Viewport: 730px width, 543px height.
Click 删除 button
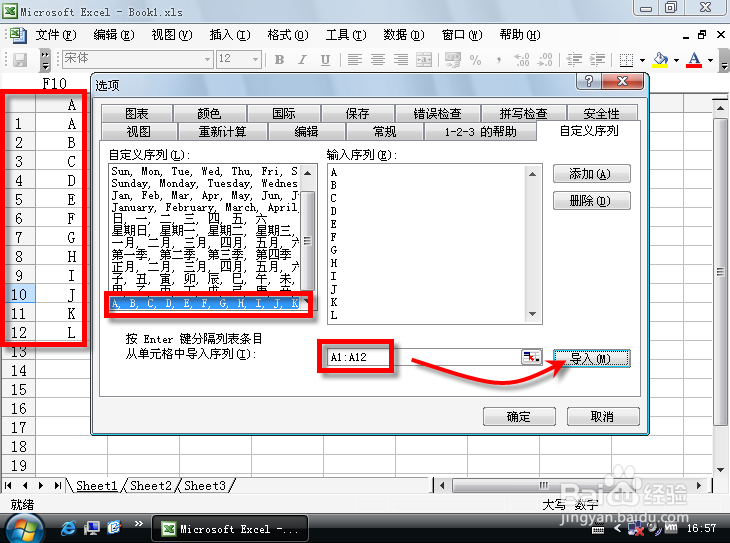[591, 201]
